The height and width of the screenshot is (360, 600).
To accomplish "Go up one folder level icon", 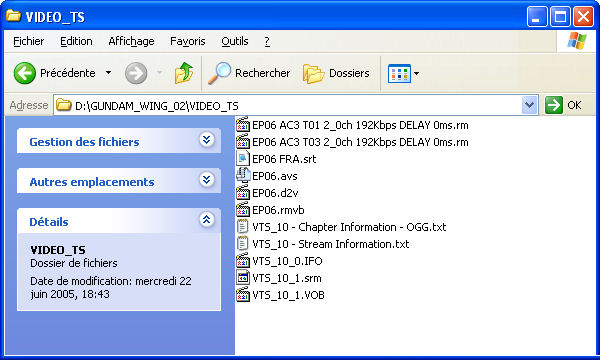I will click(184, 73).
